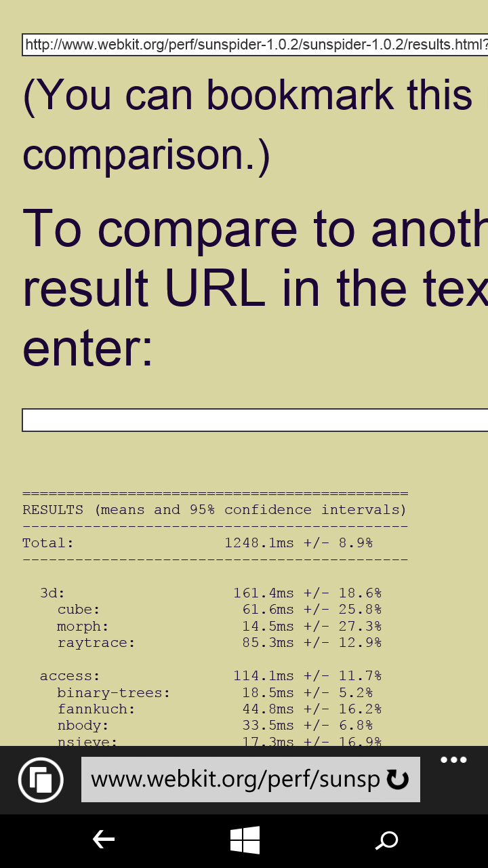Viewport: 488px width, 868px height.
Task: Click the Total 1248.1ms result line
Action: point(197,543)
